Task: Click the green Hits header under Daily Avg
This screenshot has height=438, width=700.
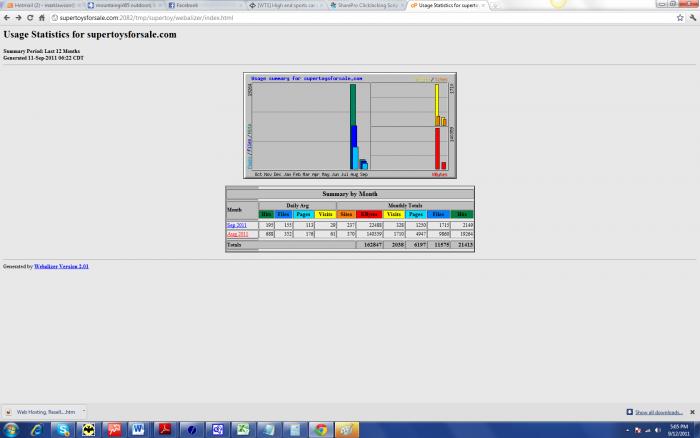Action: point(267,215)
